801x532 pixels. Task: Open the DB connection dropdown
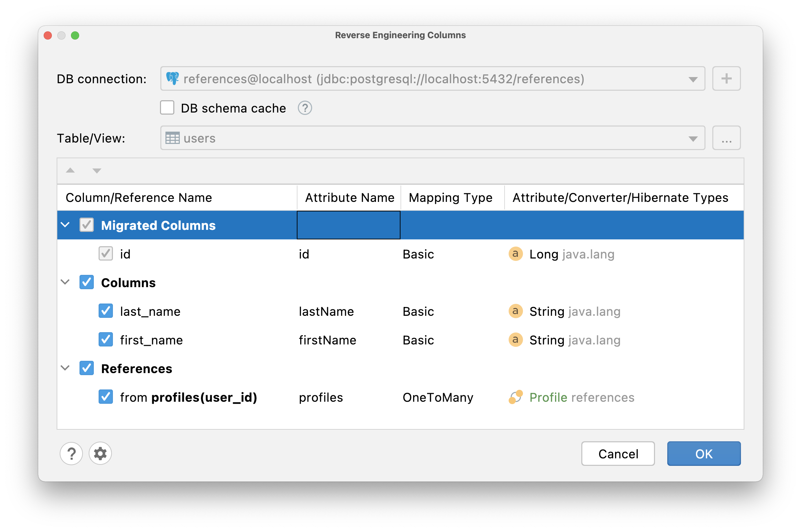[693, 79]
